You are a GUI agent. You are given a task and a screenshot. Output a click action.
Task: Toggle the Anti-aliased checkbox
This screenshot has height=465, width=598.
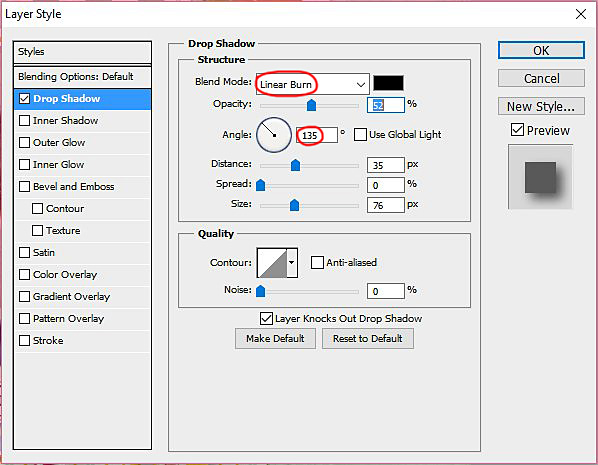[317, 262]
